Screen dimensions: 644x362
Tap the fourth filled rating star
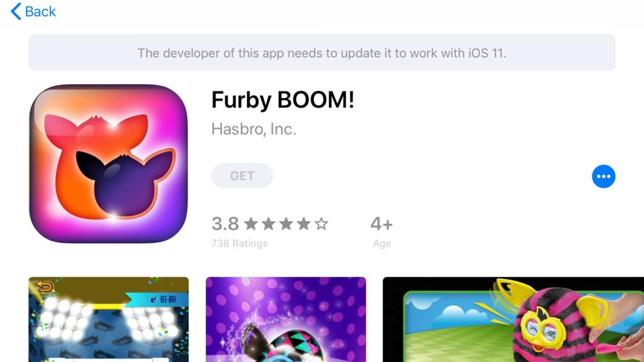pos(304,224)
